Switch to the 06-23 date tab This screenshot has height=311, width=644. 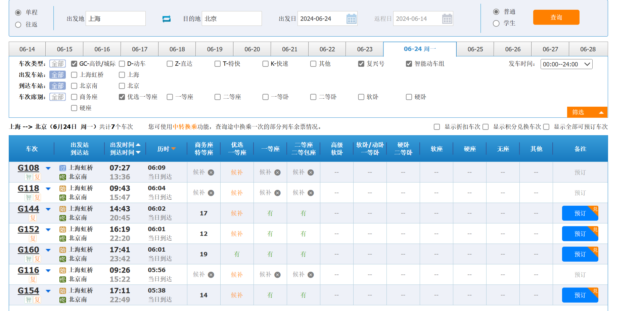tap(365, 49)
